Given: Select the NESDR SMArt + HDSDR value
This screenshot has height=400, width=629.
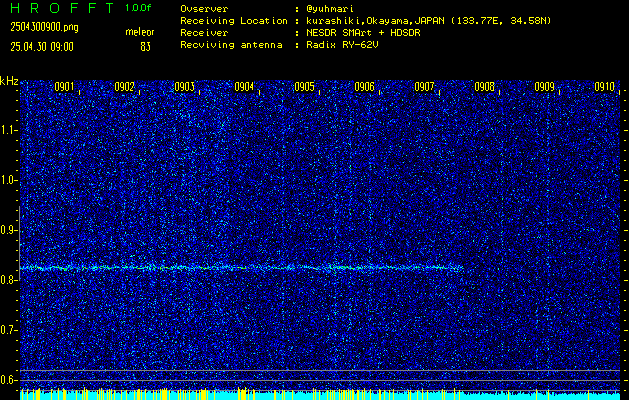Looking at the screenshot, I should click(x=363, y=33).
